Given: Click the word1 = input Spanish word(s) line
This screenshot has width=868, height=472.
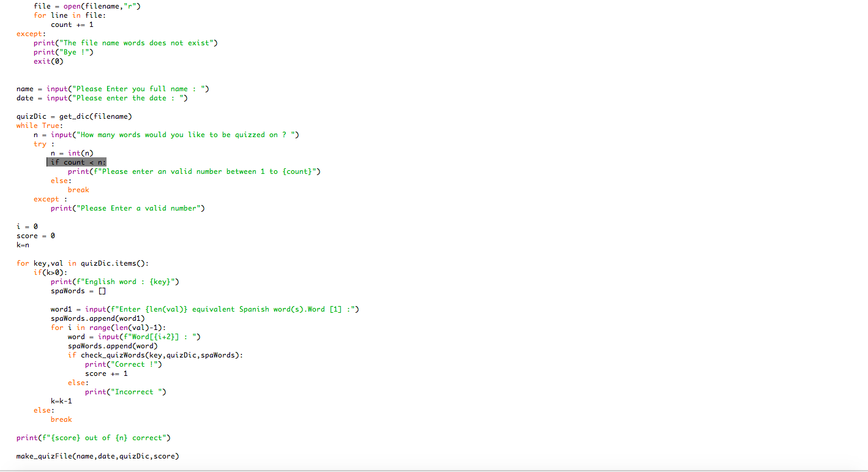Looking at the screenshot, I should click(x=205, y=309).
